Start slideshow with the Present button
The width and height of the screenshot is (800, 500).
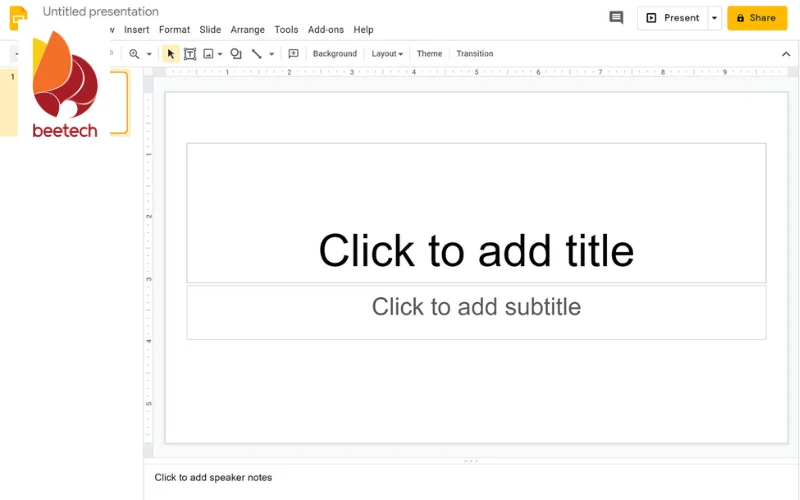pos(673,18)
